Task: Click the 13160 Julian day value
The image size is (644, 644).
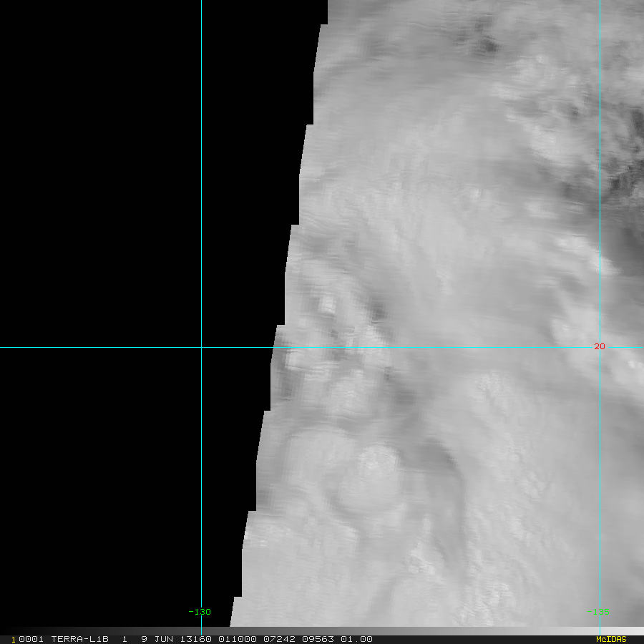Action: coord(196,639)
